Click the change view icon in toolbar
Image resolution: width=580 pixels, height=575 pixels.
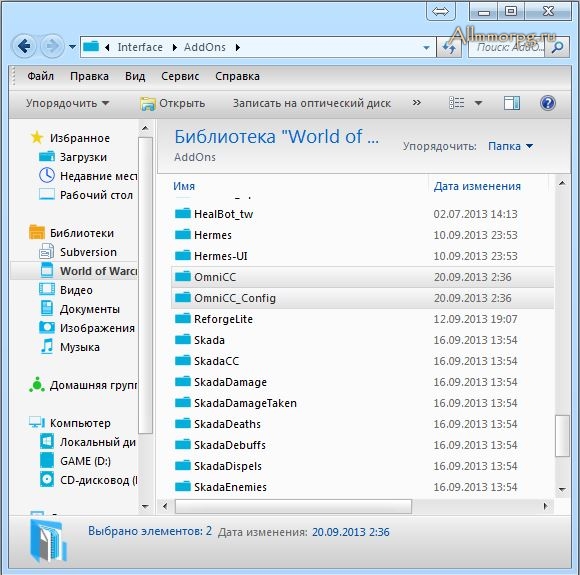tap(456, 103)
